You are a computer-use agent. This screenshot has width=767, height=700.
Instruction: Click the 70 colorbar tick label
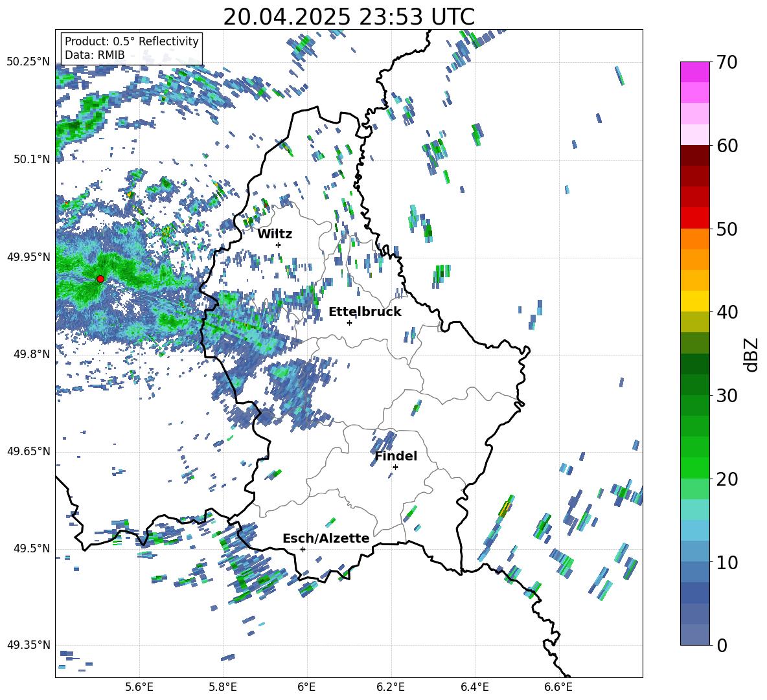click(727, 63)
